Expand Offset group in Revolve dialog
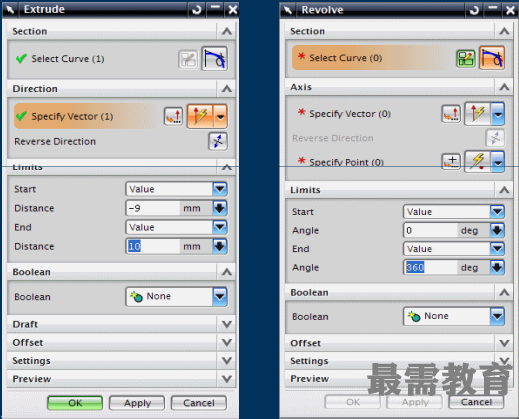519x419 pixels. 504,343
